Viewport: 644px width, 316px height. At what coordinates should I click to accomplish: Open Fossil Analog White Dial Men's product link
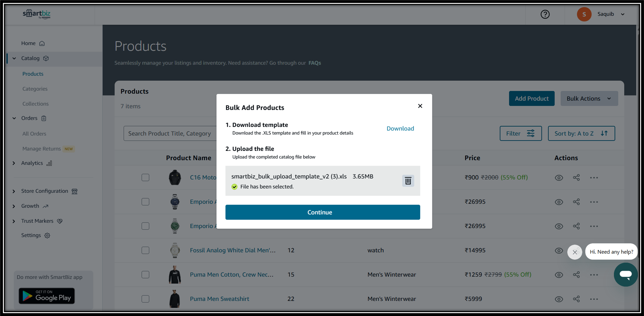(233, 250)
